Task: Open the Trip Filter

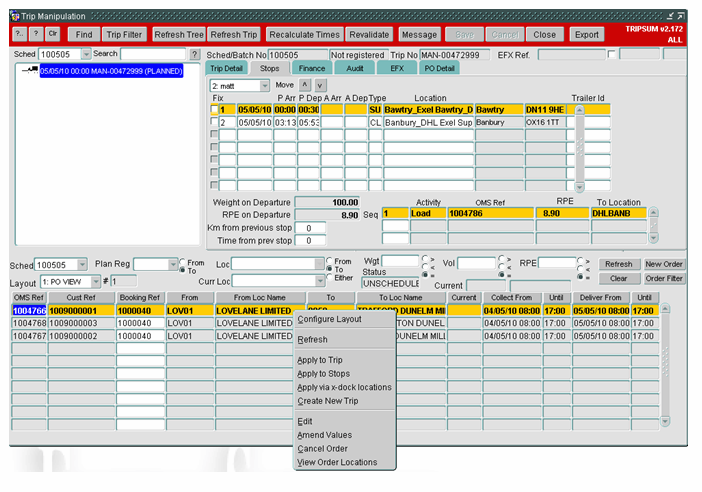Action: (x=124, y=34)
